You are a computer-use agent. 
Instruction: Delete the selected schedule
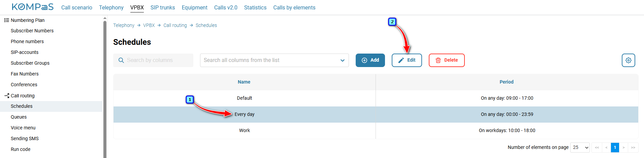pos(447,60)
